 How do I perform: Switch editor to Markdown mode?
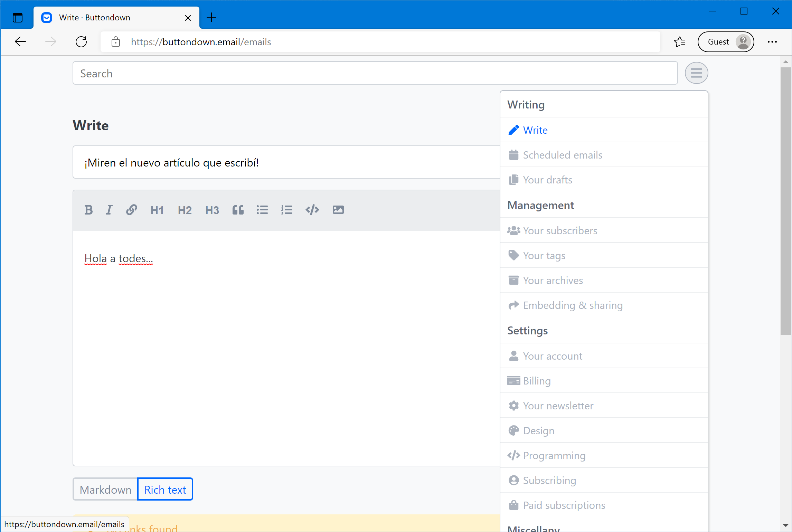pyautogui.click(x=105, y=490)
